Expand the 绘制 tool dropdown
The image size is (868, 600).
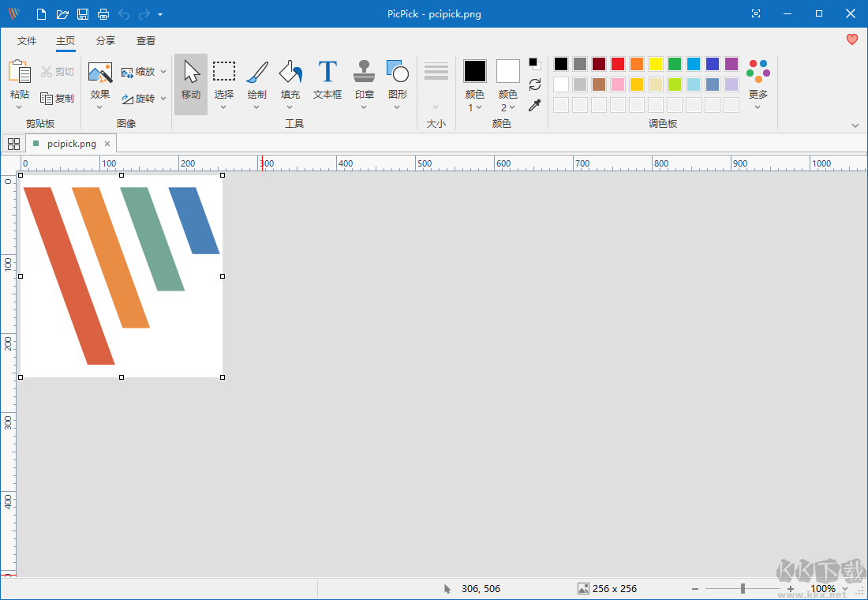257,107
